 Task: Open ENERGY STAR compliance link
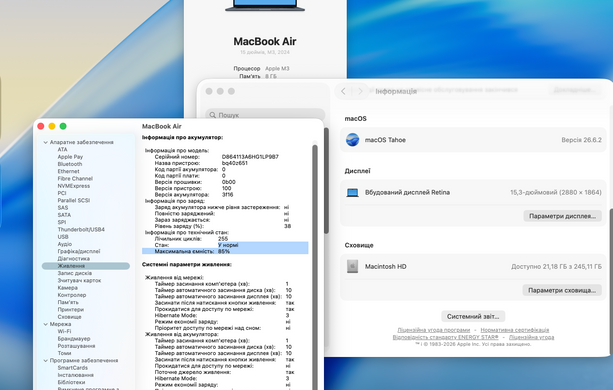pos(445,337)
